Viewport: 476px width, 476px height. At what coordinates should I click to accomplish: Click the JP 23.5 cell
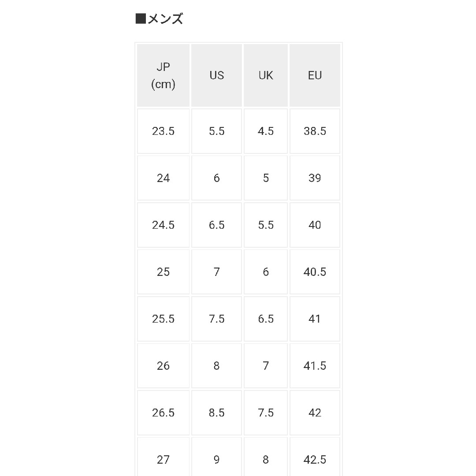(x=164, y=131)
